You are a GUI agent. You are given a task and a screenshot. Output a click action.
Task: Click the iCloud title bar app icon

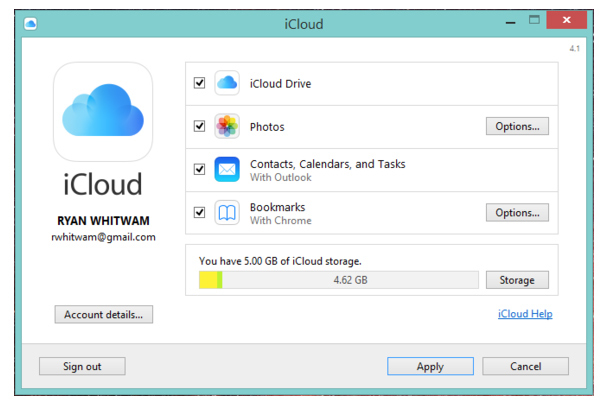tap(30, 21)
